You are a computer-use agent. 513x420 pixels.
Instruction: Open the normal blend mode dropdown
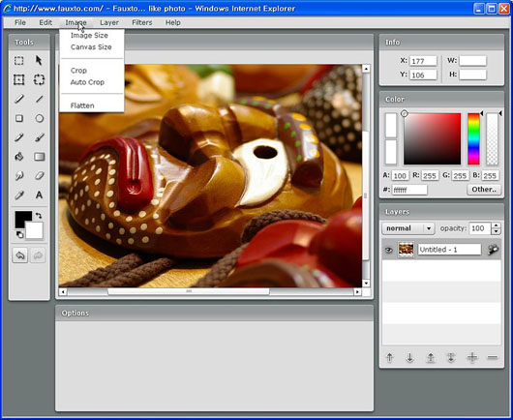click(x=407, y=228)
